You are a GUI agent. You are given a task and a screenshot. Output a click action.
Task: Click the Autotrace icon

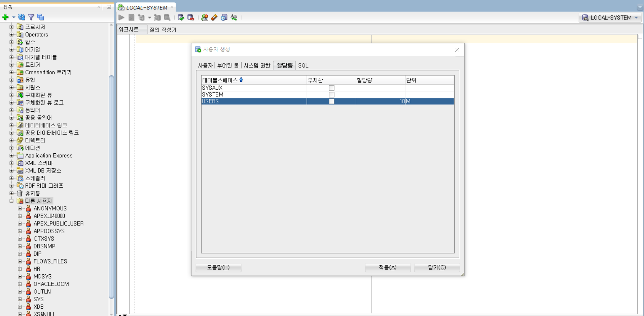point(157,17)
